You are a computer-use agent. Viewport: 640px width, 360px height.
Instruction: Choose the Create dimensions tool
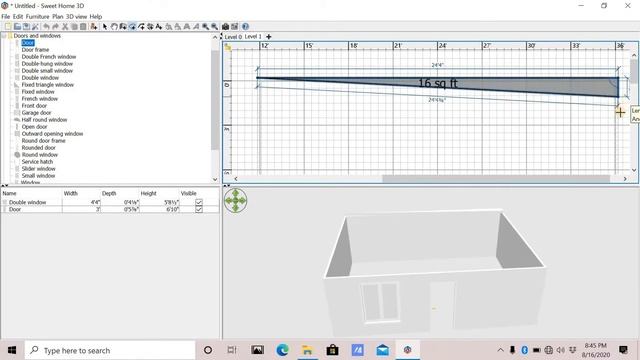click(x=150, y=27)
